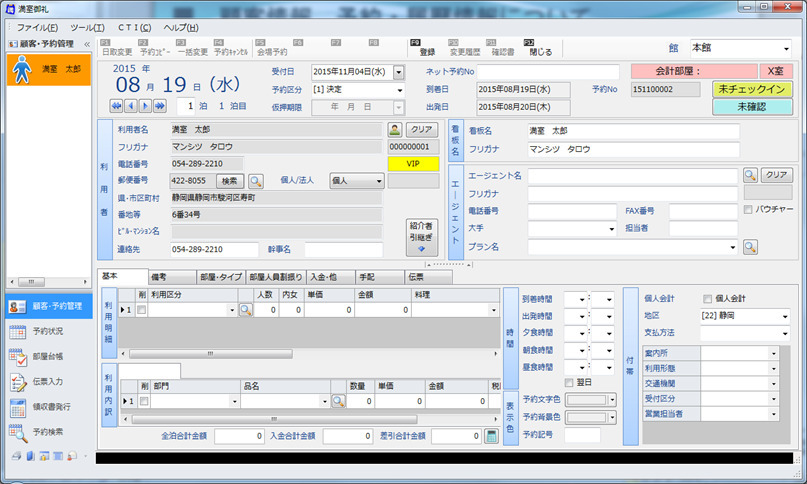This screenshot has height=484, width=807.
Task: Click F4 予約キャンセル toolbar button
Action: (x=231, y=48)
